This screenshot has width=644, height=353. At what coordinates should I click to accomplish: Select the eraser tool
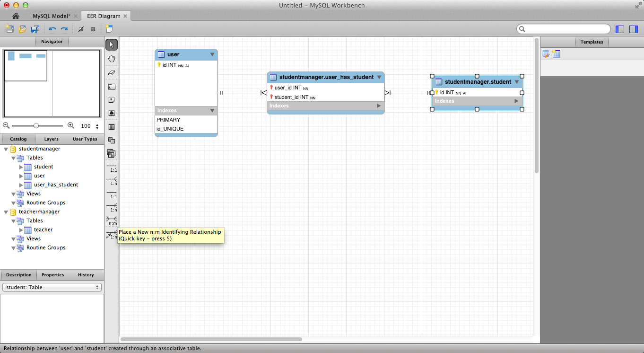pos(112,73)
